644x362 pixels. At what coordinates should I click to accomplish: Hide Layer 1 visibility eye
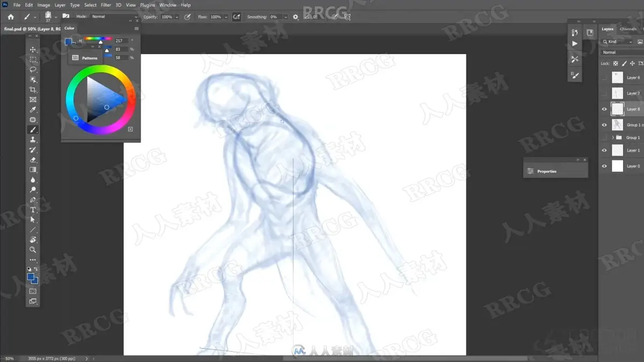[604, 151]
